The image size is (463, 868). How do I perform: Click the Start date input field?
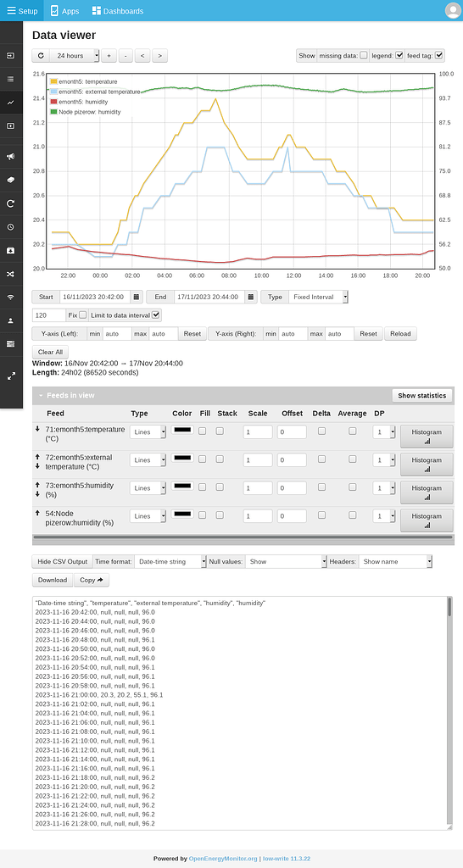pyautogui.click(x=95, y=297)
